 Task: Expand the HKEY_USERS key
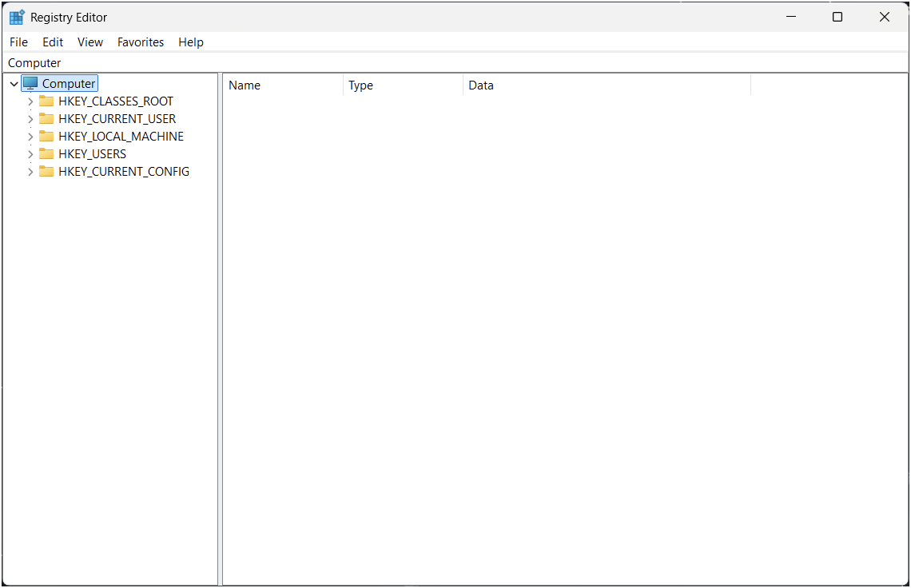(x=30, y=154)
